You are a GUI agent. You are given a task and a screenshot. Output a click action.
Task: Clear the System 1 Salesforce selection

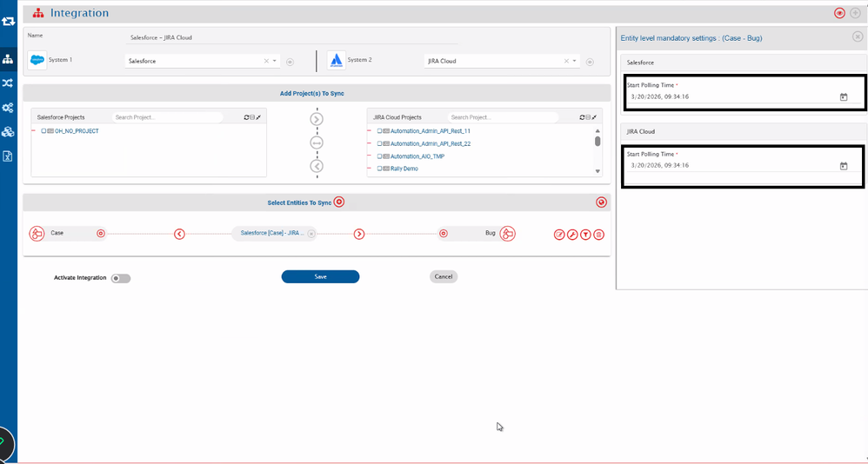266,61
